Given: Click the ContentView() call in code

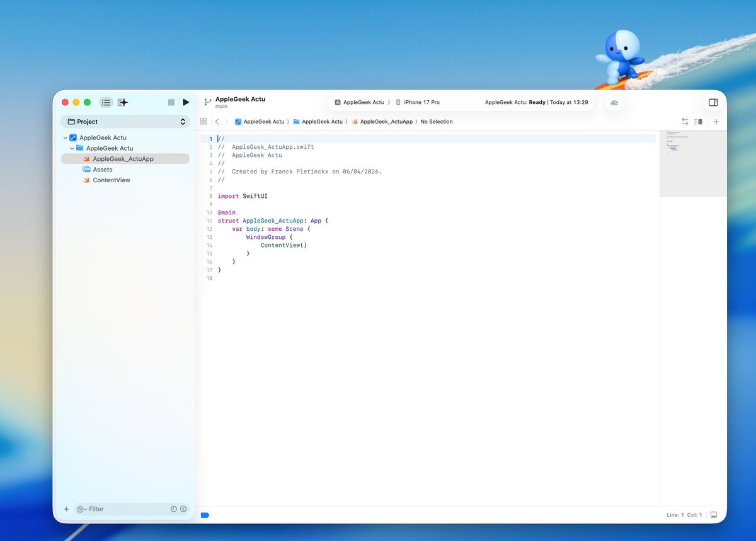Looking at the screenshot, I should coord(283,245).
